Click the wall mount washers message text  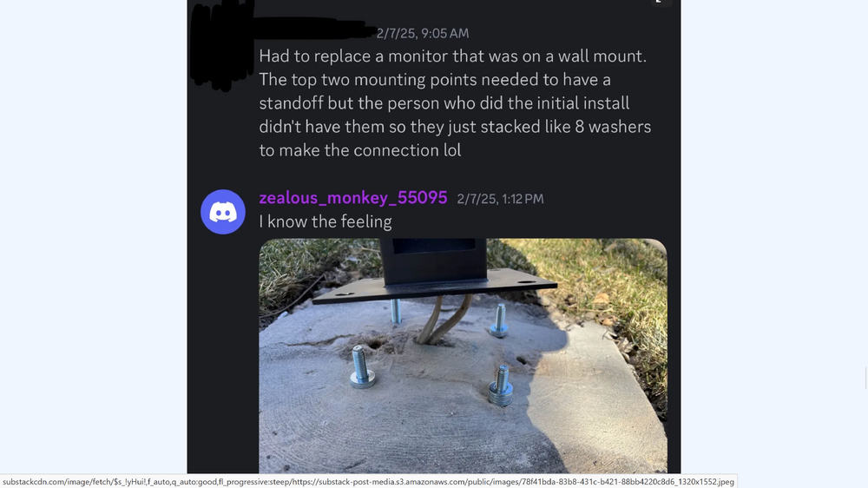click(x=455, y=103)
